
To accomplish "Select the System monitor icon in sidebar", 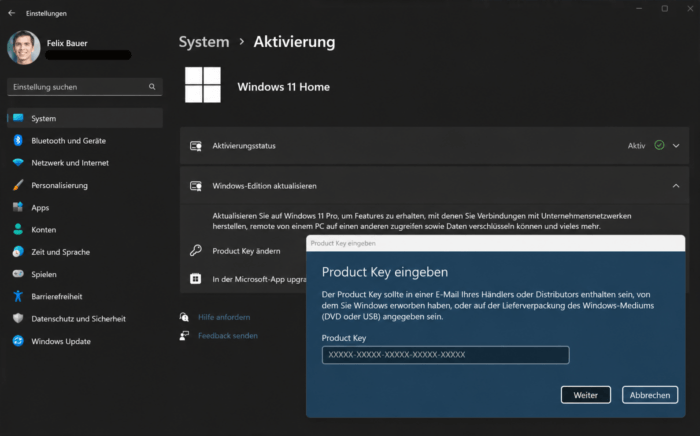I will coord(18,118).
